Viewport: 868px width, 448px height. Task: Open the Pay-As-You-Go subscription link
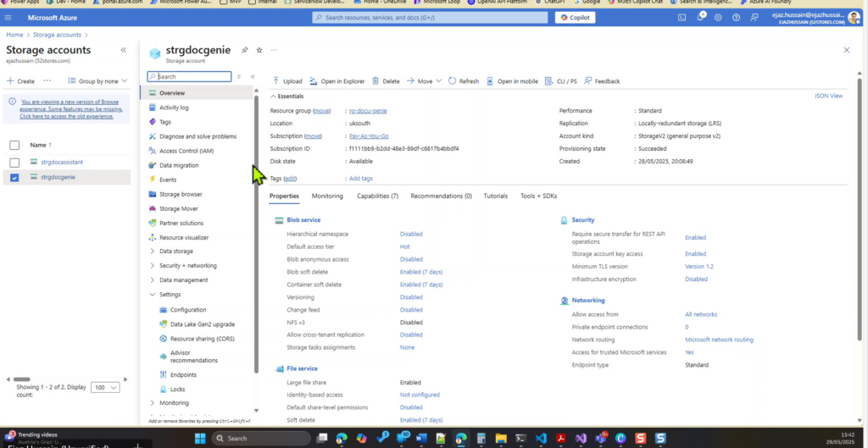369,136
